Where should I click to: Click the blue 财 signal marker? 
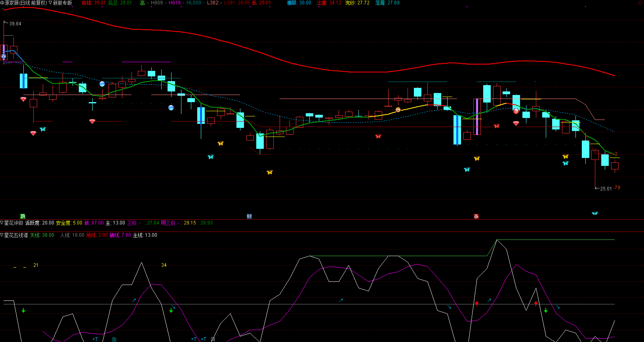pyautogui.click(x=249, y=216)
